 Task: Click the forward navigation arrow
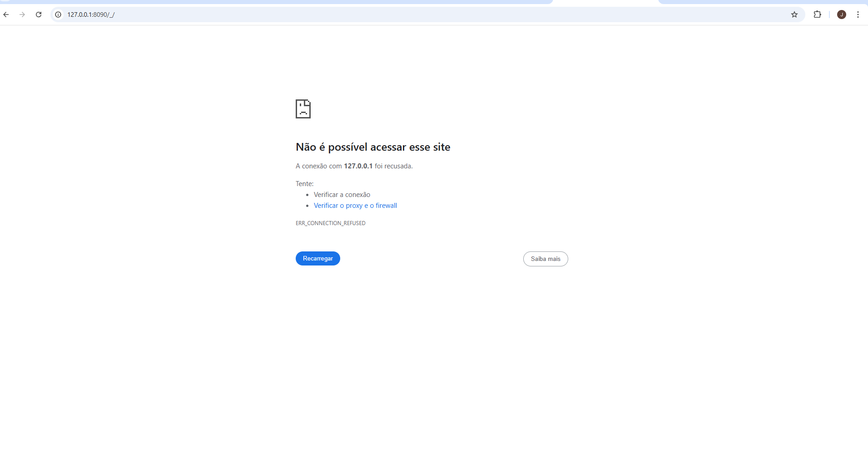pyautogui.click(x=22, y=15)
